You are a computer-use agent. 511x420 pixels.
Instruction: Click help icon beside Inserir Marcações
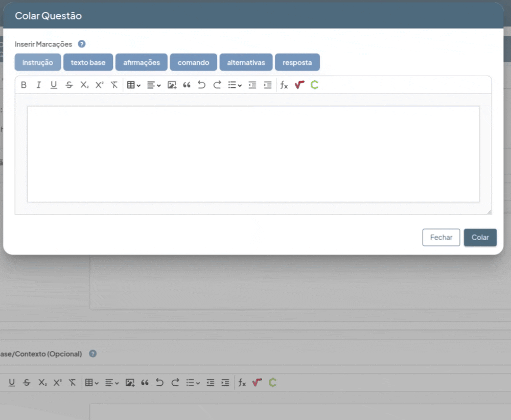click(x=82, y=44)
